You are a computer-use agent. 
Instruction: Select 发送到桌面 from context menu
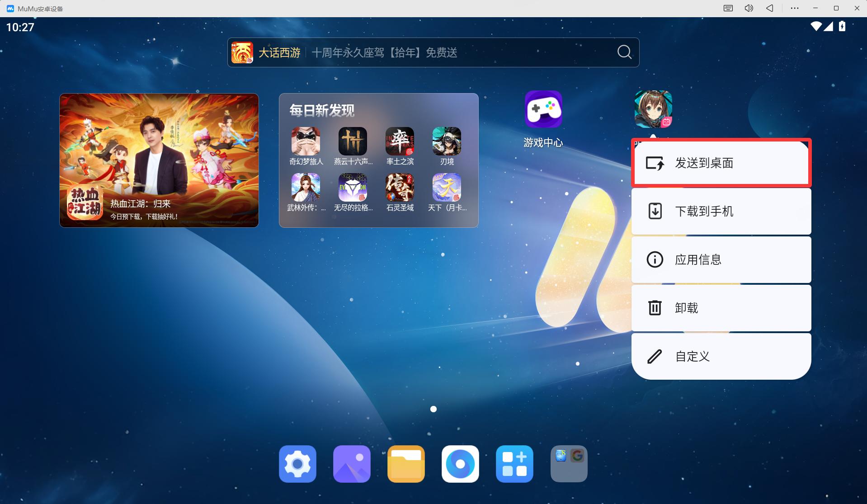click(x=721, y=163)
